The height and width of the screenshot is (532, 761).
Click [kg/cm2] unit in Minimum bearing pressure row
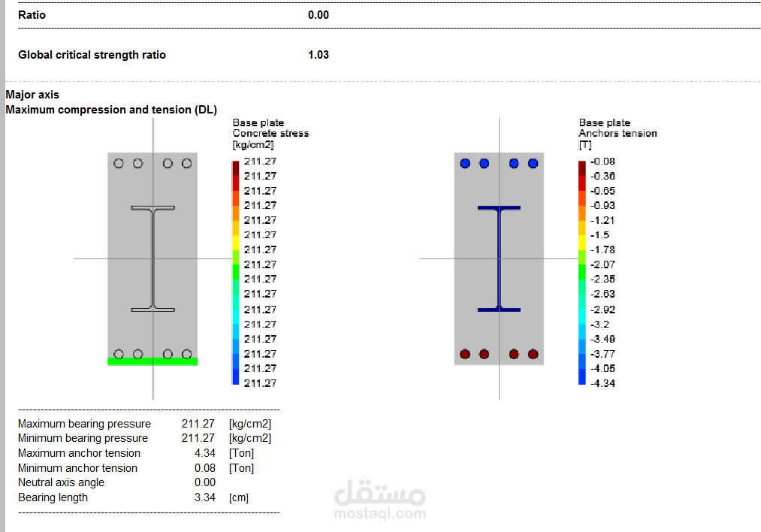point(250,438)
